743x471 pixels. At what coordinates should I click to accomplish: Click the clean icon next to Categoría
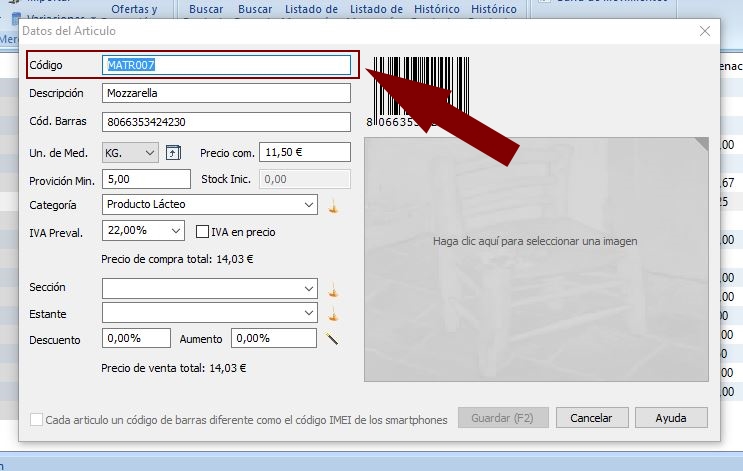tap(334, 207)
